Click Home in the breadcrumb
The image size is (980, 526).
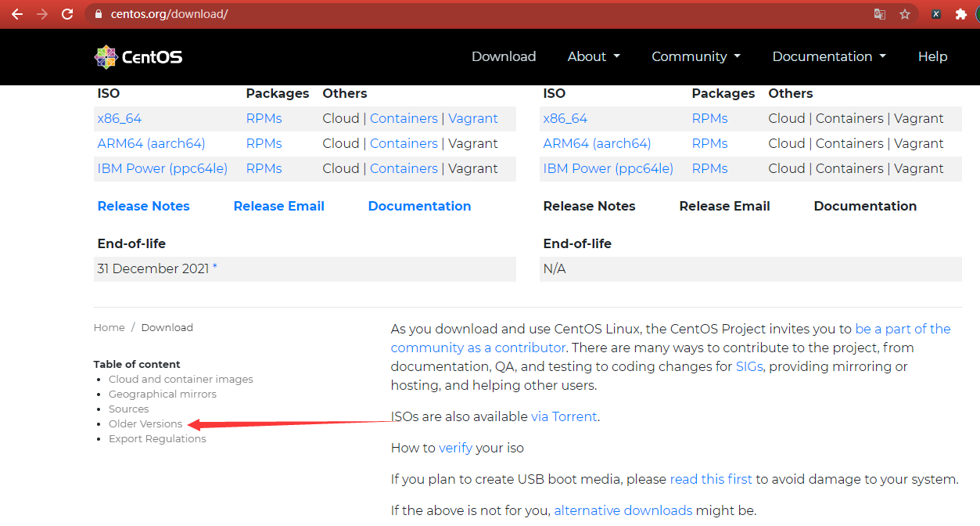coord(109,327)
